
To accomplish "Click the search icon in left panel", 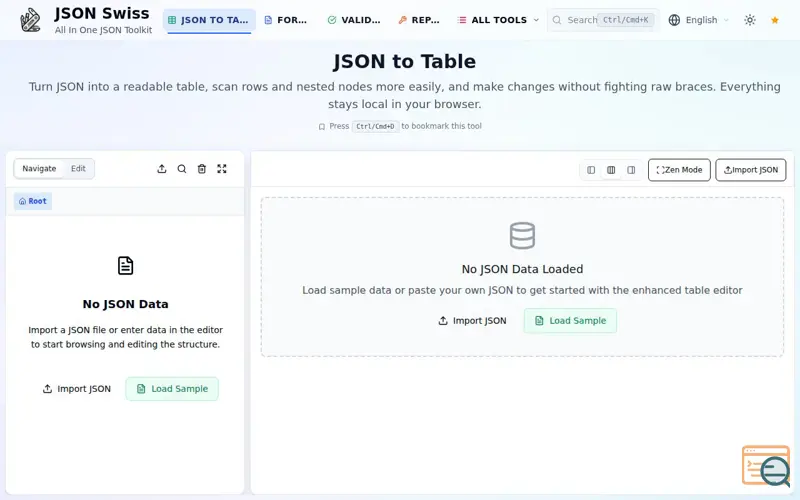I will pyautogui.click(x=182, y=169).
